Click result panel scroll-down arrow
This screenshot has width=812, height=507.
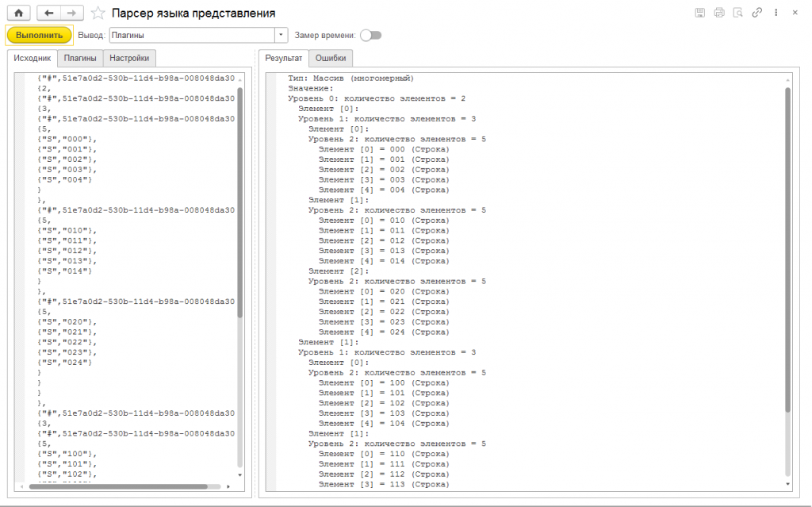(x=787, y=484)
